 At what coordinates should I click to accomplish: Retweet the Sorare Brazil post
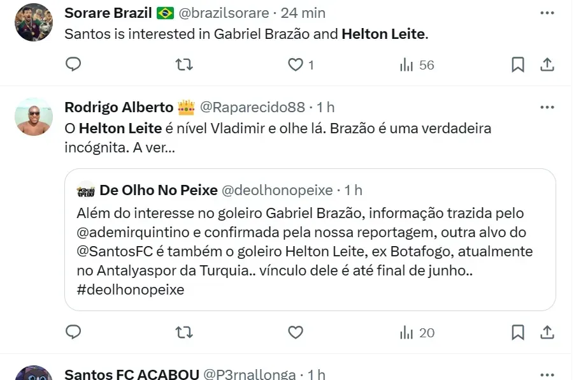(x=184, y=64)
